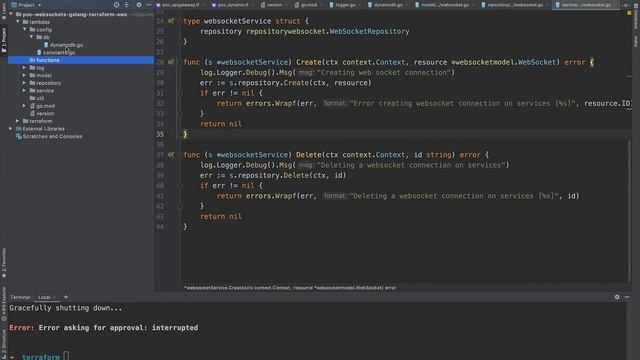The height and width of the screenshot is (360, 640).
Task: Click the locate-in-project target icon
Action: pos(116,5)
